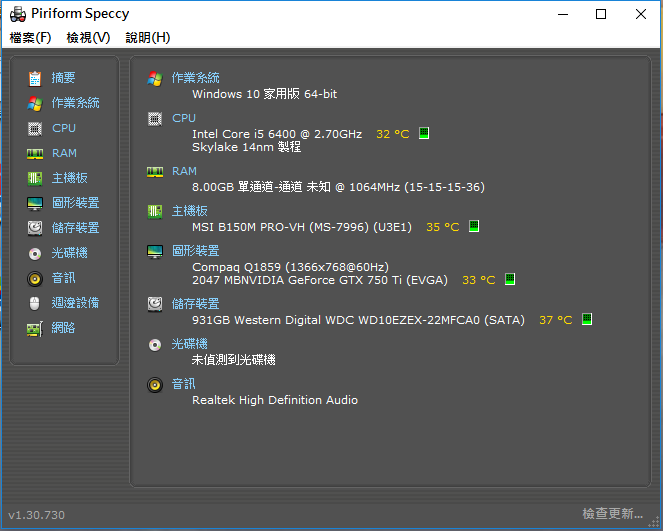Click monitor icon beside summary 圖形裝置

pyautogui.click(x=155, y=252)
